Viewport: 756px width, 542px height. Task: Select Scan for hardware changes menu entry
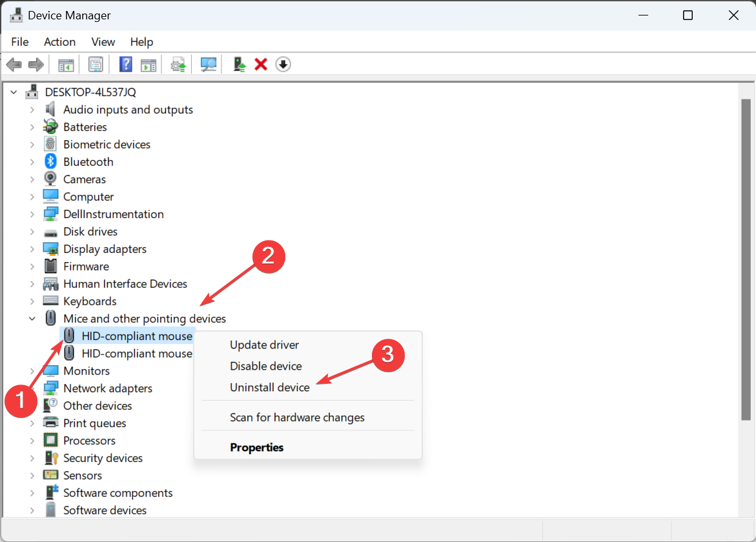pyautogui.click(x=297, y=417)
